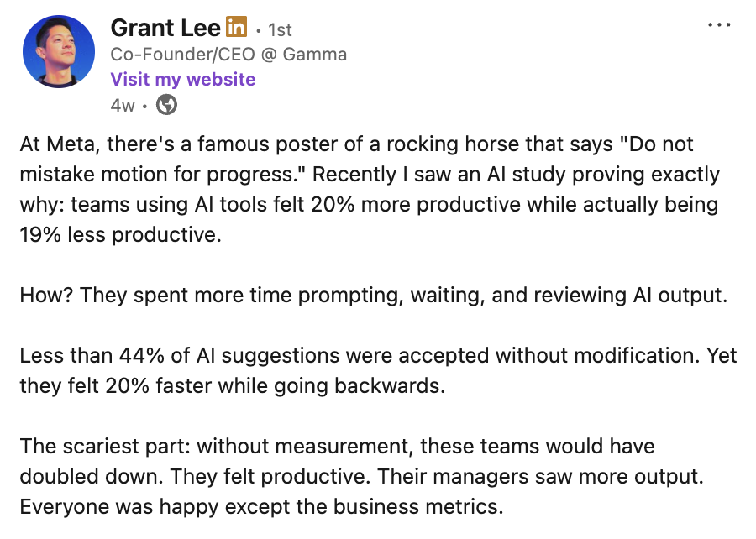Click the globe public visibility icon
The image size is (756, 539).
167,105
